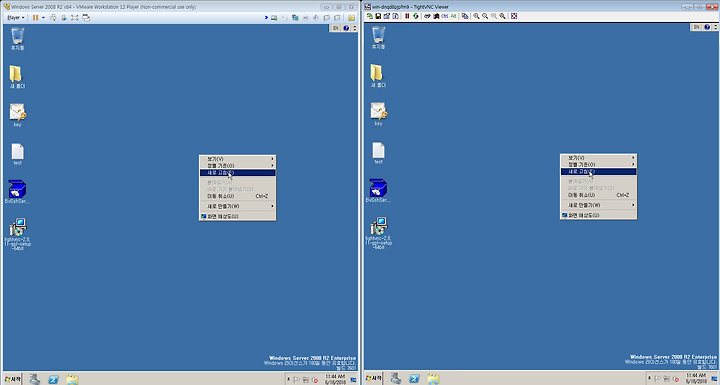Send Ctrl+Esc from TightVNC toolbar
This screenshot has width=720, height=385.
tap(436, 16)
